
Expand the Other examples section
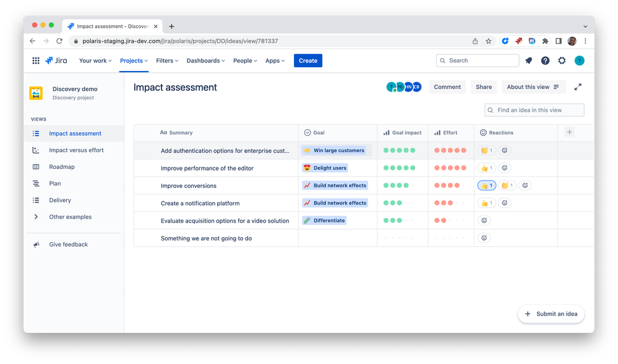36,217
